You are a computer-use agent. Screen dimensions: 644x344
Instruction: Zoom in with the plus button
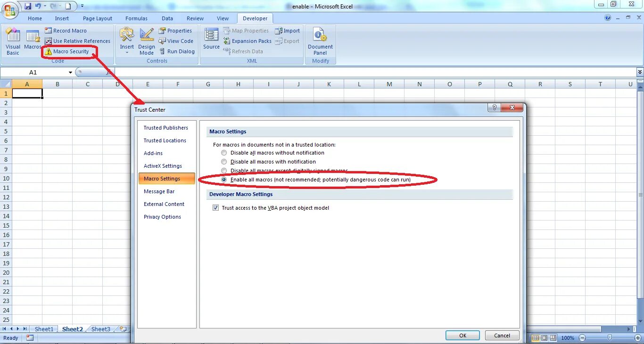click(638, 338)
